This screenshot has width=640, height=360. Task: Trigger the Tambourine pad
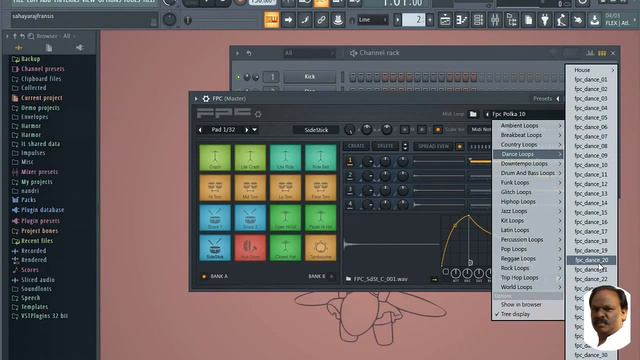point(320,248)
